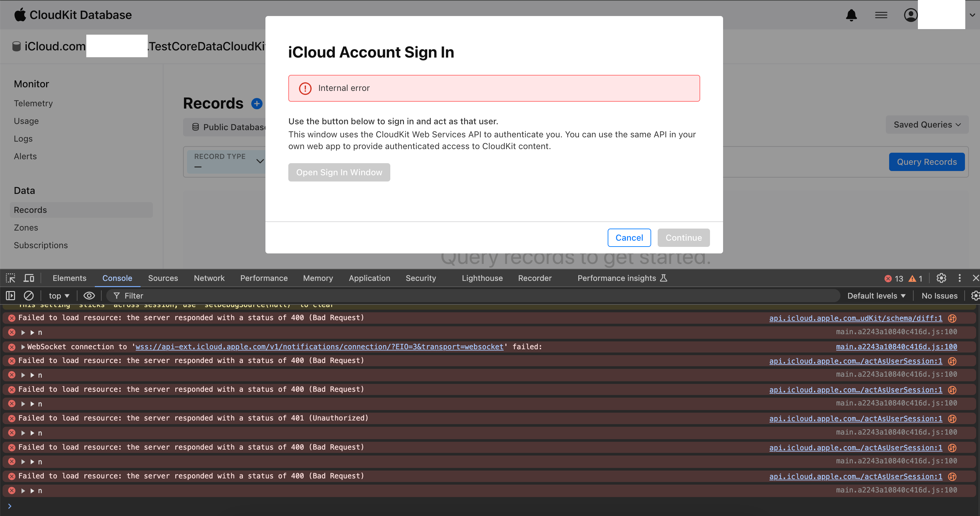
Task: Open the console settings gear icon
Action: (975, 296)
